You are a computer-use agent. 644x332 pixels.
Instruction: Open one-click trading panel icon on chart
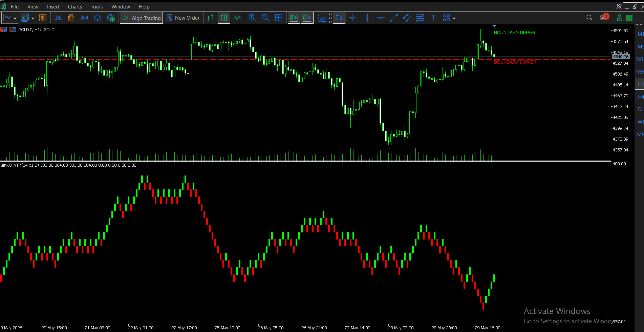coord(3,29)
